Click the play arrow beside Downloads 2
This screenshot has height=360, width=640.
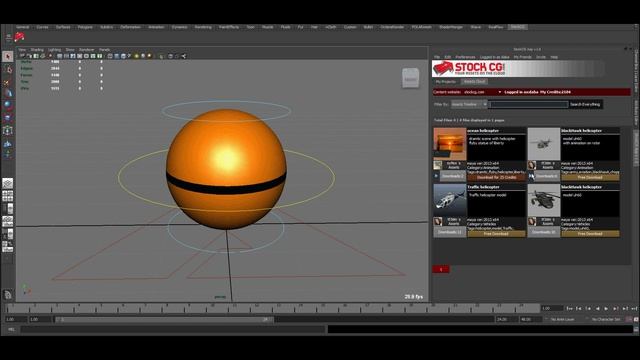[x=436, y=176]
